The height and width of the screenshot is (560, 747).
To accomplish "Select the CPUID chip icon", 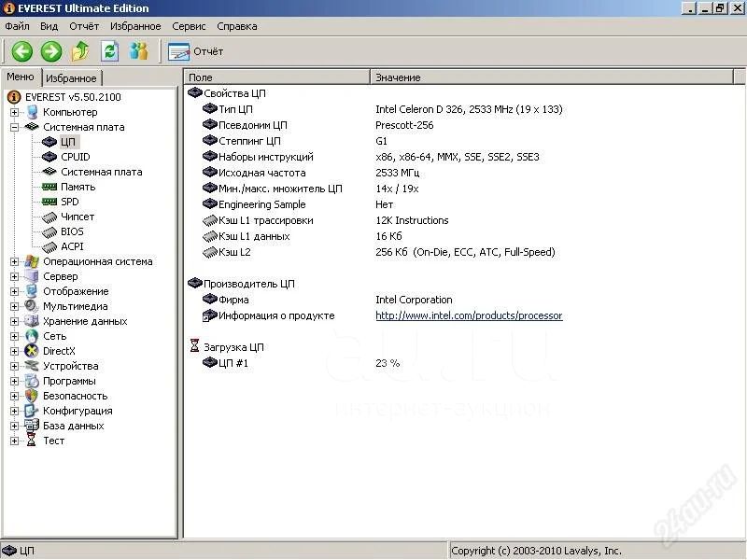I will pos(49,157).
